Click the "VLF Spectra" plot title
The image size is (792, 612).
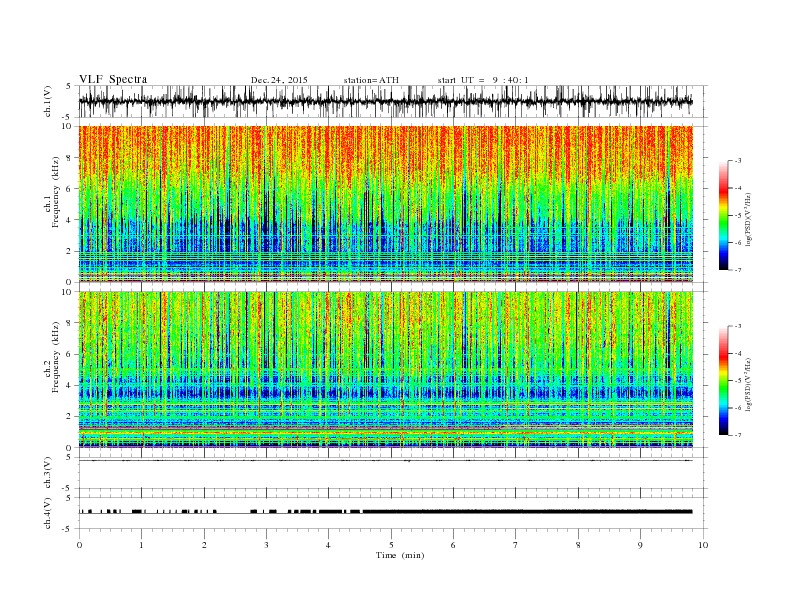(113, 79)
